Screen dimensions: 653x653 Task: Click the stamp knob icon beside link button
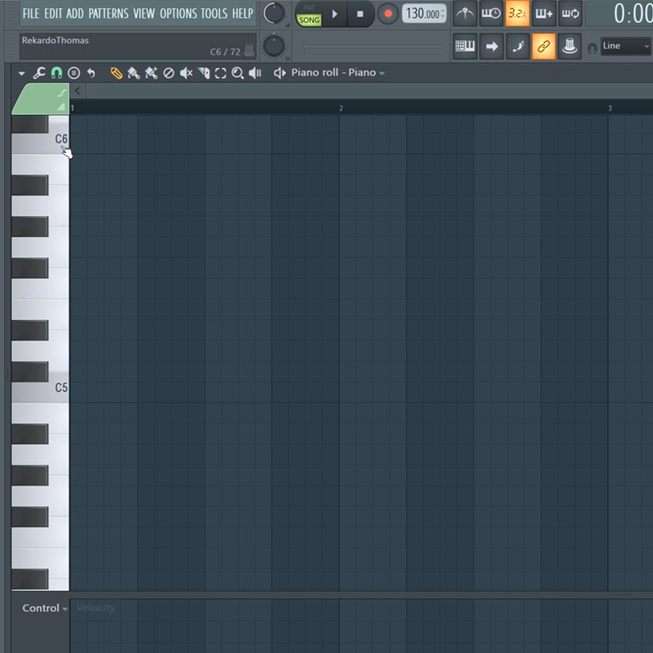[x=569, y=46]
